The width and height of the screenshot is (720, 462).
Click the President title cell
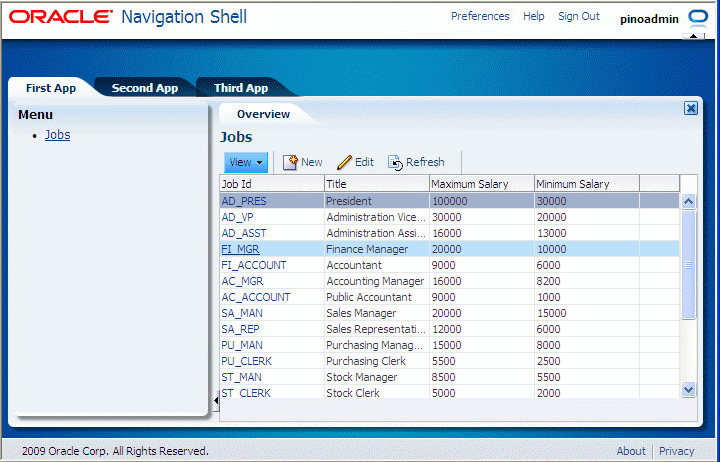click(x=377, y=201)
